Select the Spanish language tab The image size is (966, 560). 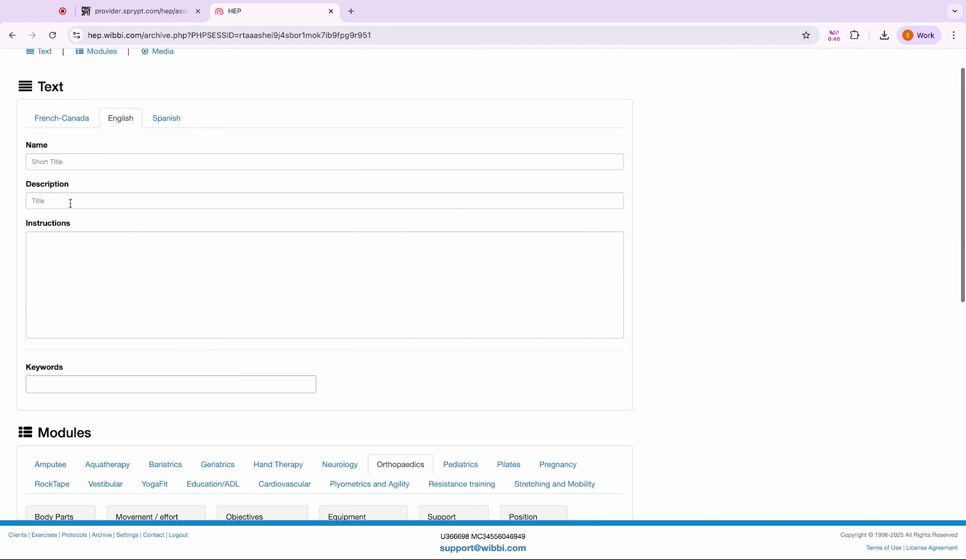pos(167,118)
